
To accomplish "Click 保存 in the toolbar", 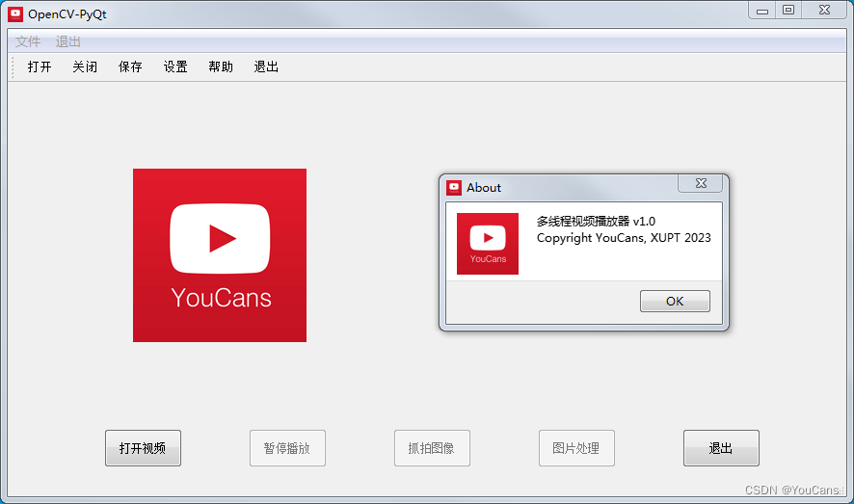I will [130, 66].
